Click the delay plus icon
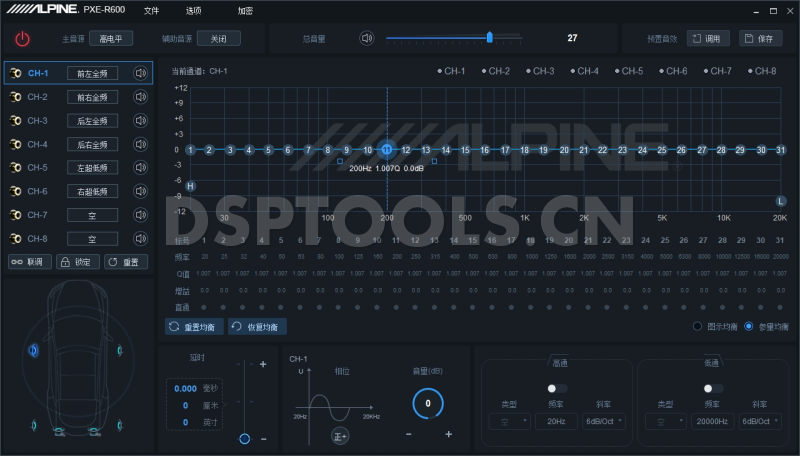Viewport: 800px width, 456px height. [x=263, y=364]
